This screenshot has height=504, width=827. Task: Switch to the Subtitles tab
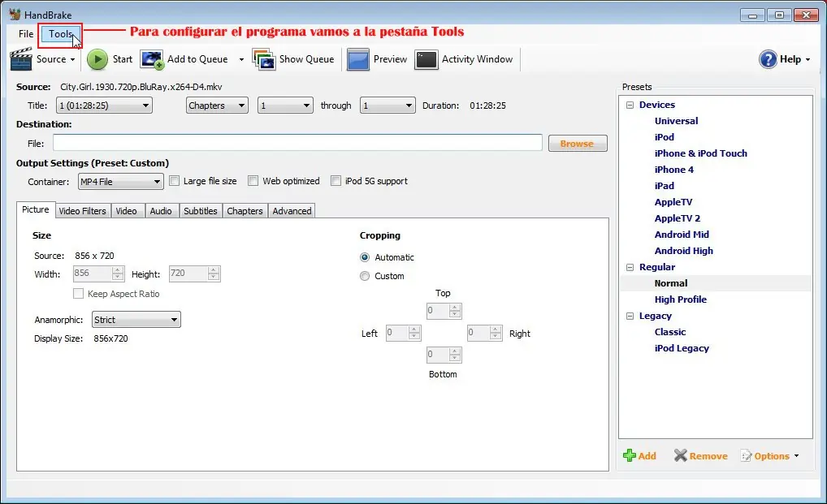pyautogui.click(x=201, y=211)
